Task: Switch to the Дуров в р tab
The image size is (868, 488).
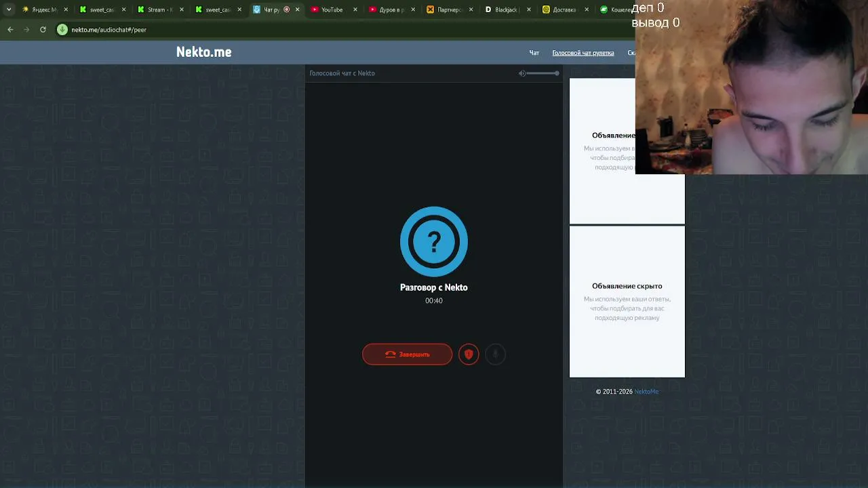Action: coord(390,9)
